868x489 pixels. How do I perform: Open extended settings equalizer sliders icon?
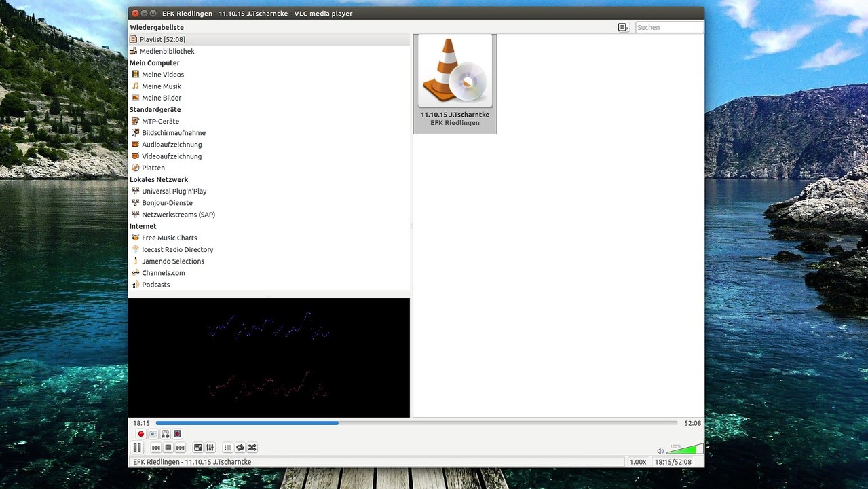[x=210, y=448]
